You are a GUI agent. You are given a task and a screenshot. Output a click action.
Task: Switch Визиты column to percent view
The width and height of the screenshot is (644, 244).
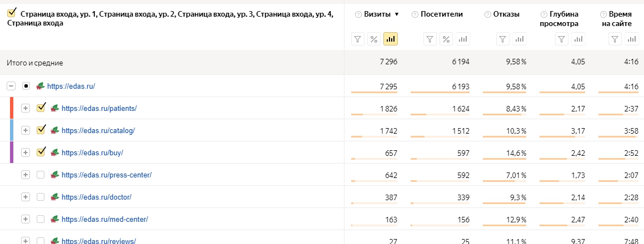click(374, 39)
